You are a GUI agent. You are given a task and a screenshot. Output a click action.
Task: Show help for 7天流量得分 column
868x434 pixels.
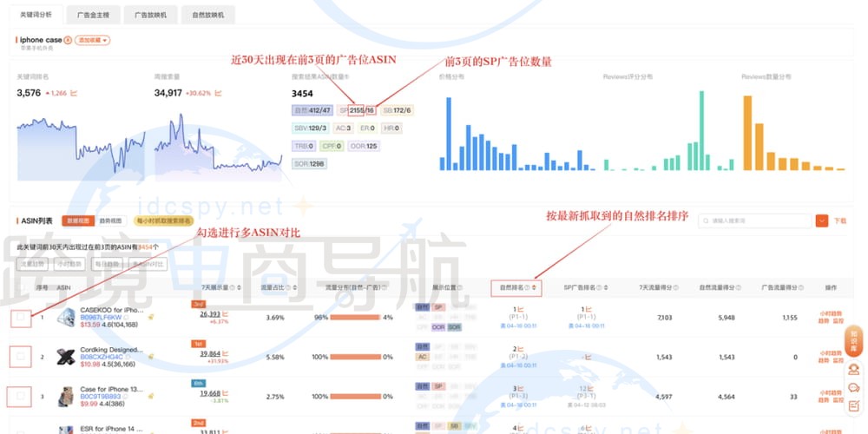coord(674,288)
